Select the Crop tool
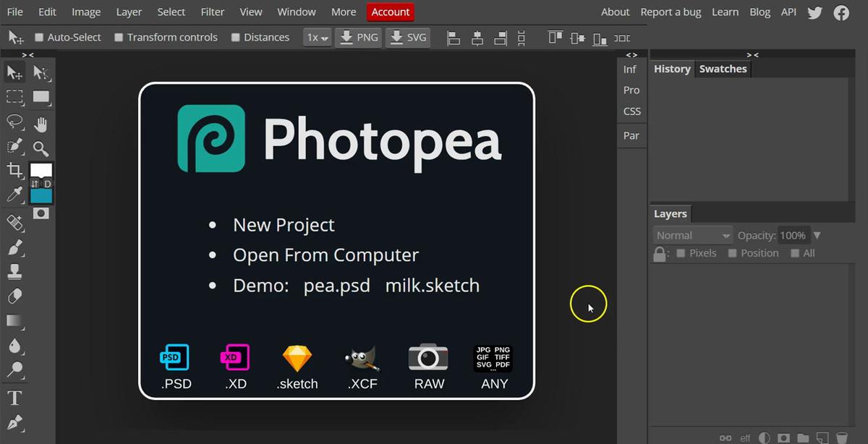Screen dimensions: 868x444 [14, 171]
